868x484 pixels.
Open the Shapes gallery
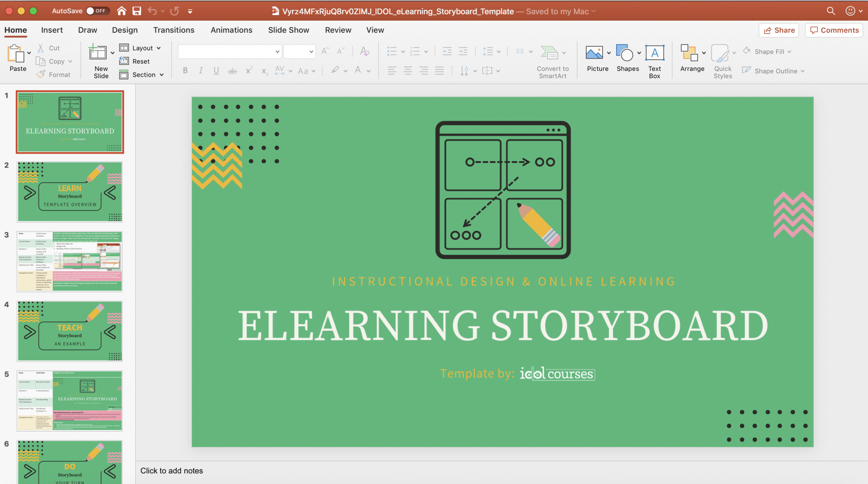624,53
